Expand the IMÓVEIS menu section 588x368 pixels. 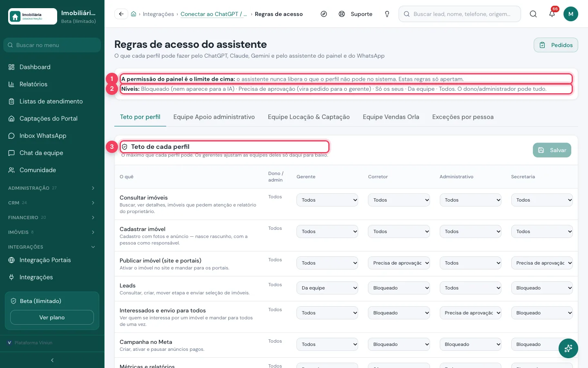point(52,232)
